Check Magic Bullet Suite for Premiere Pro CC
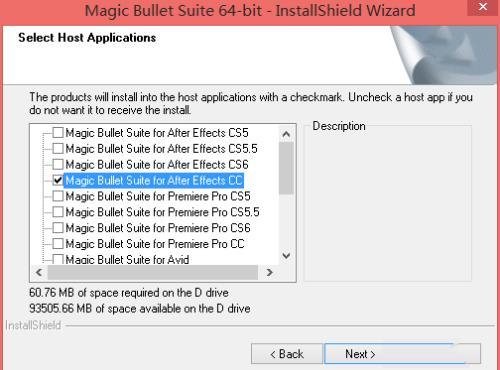The height and width of the screenshot is (370, 500). [58, 244]
